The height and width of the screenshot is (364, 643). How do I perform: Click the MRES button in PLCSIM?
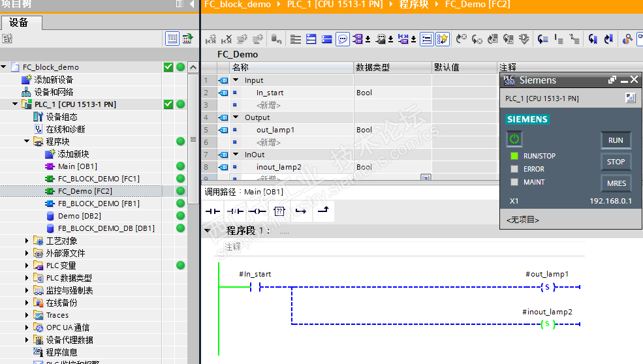(x=616, y=183)
